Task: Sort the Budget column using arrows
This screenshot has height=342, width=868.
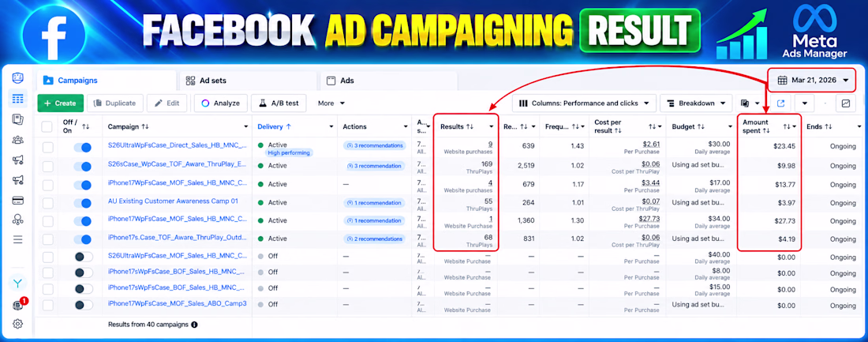Action: pyautogui.click(x=701, y=126)
